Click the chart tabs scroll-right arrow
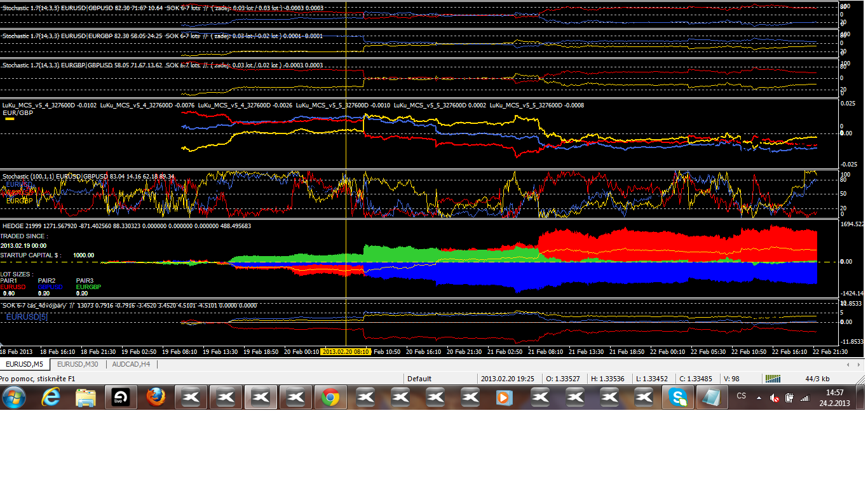Image resolution: width=868 pixels, height=488 pixels. (x=860, y=365)
